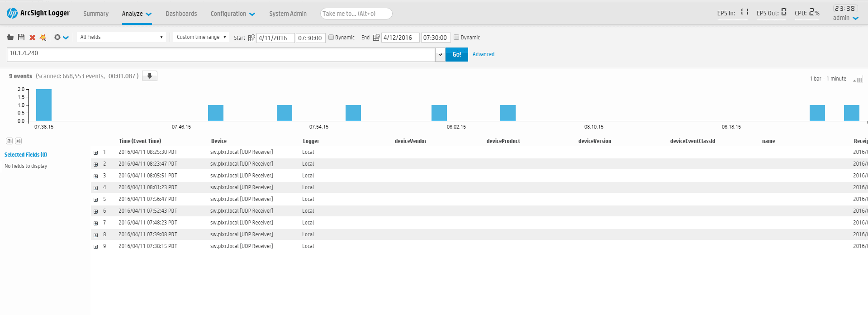Expand event row 2 details
The width and height of the screenshot is (868, 315).
click(96, 165)
